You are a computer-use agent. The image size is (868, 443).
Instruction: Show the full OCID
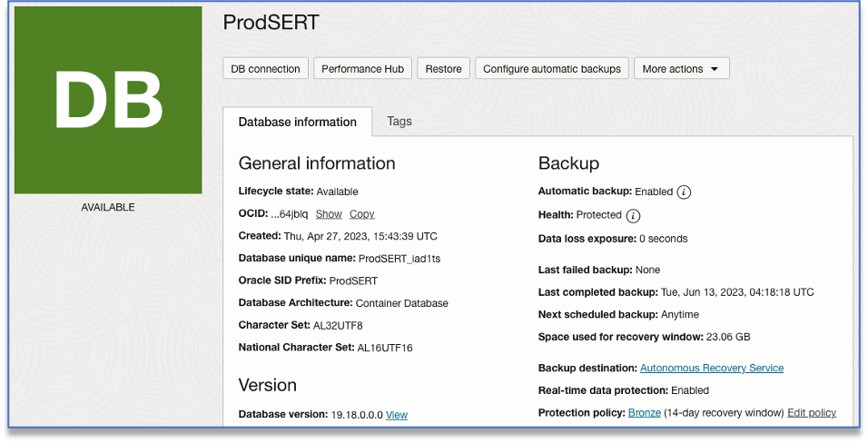329,214
